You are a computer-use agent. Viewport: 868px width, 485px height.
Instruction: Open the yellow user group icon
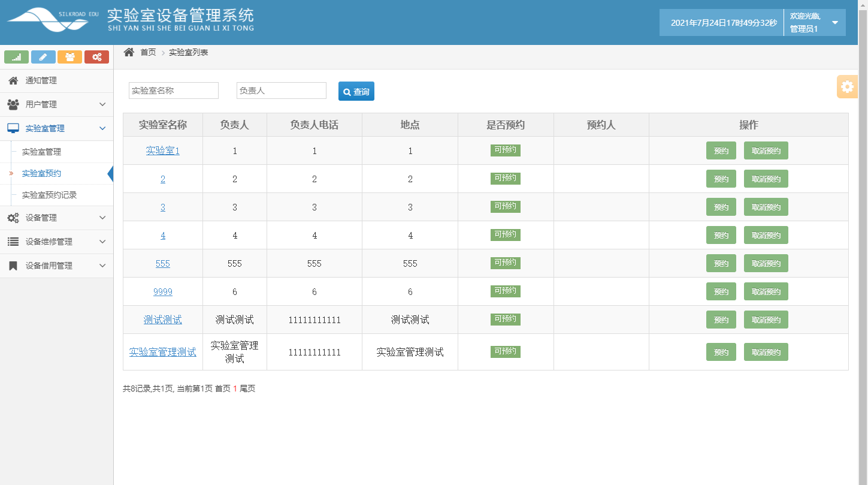coord(70,57)
